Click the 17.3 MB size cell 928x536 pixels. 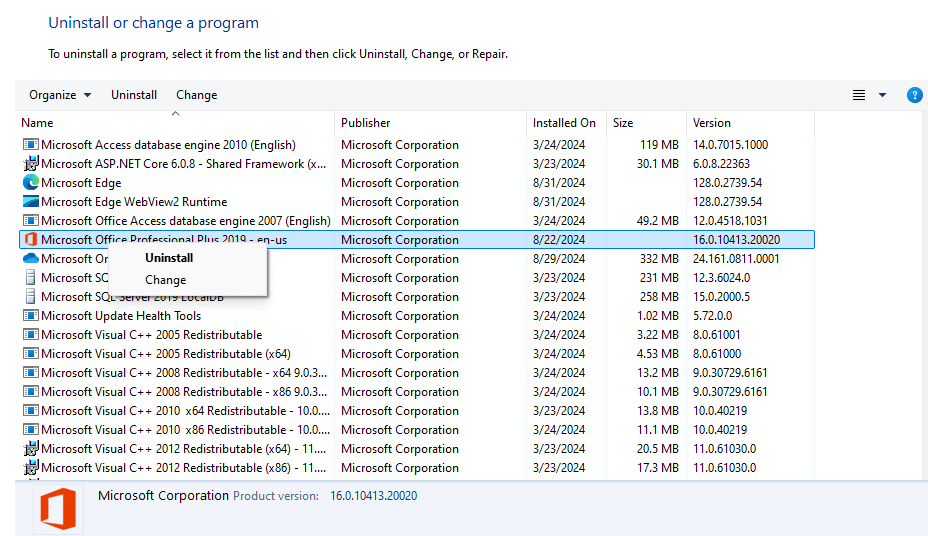tap(658, 467)
